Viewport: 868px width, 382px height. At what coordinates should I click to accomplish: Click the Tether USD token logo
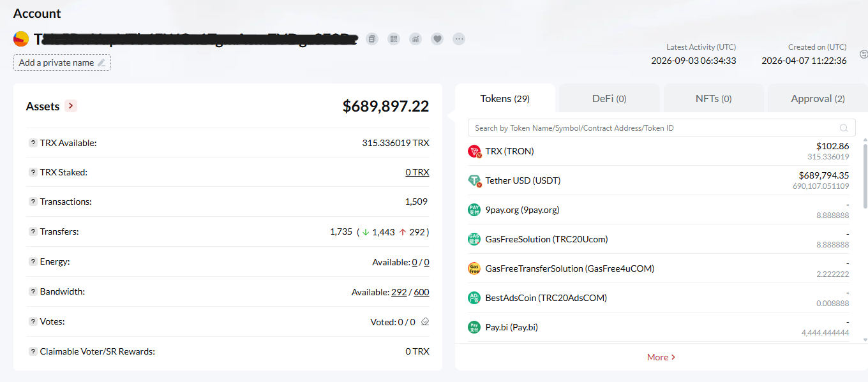[474, 180]
